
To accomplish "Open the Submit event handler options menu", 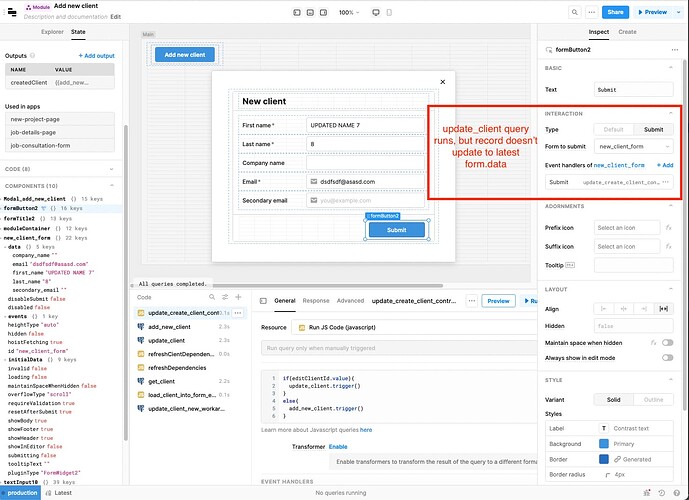I will click(666, 182).
